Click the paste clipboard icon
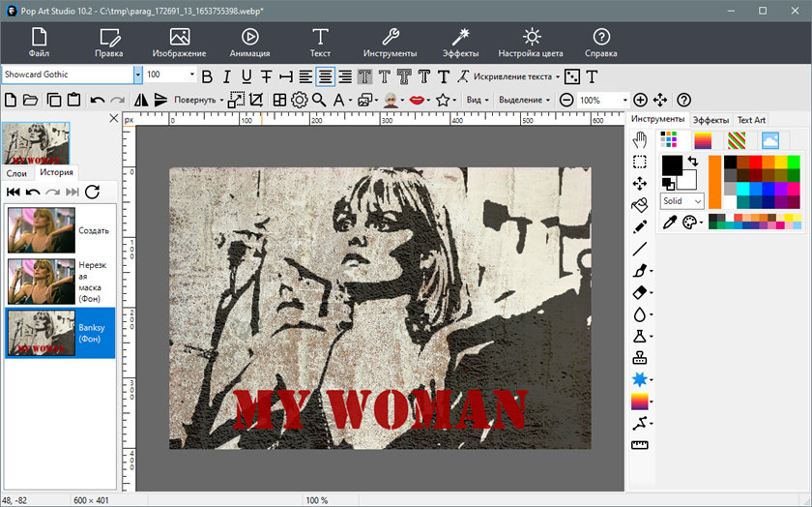 (74, 100)
